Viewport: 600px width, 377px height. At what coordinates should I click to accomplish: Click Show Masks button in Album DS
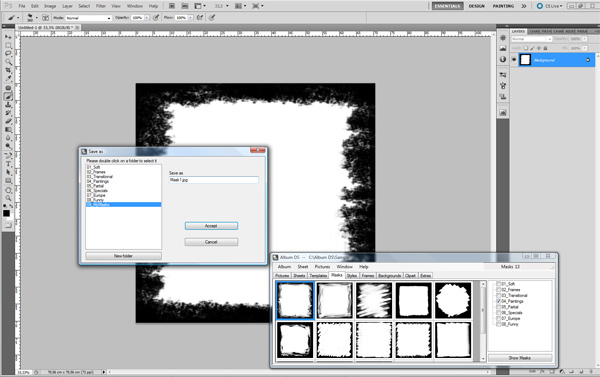pos(520,358)
